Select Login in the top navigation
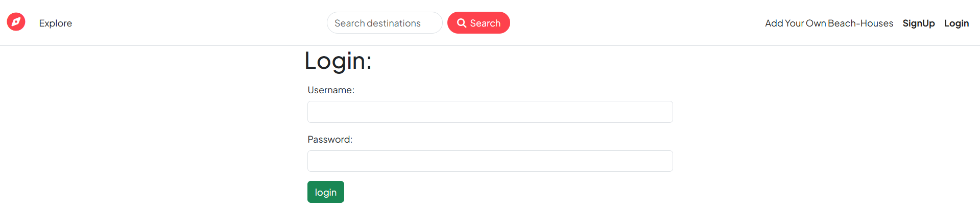The height and width of the screenshot is (214, 980). [956, 23]
